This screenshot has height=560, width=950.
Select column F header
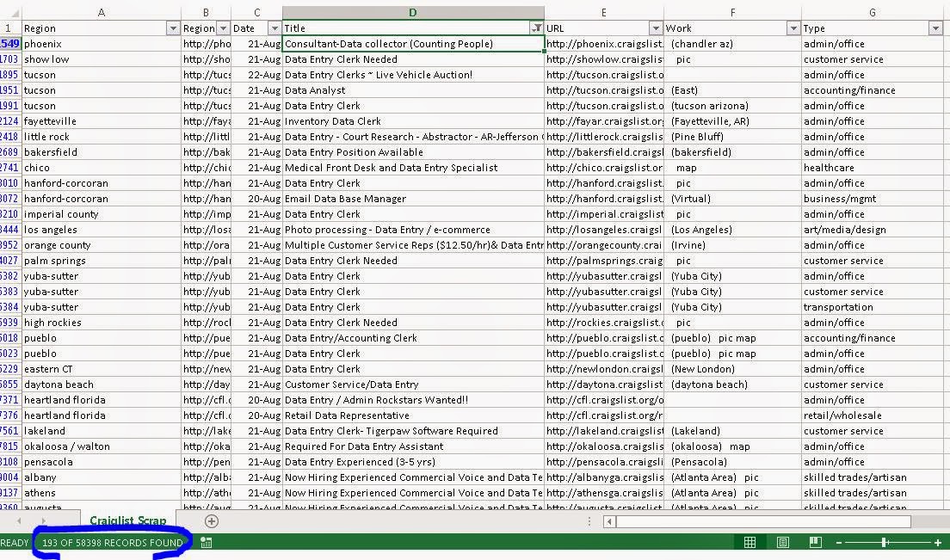[732, 13]
